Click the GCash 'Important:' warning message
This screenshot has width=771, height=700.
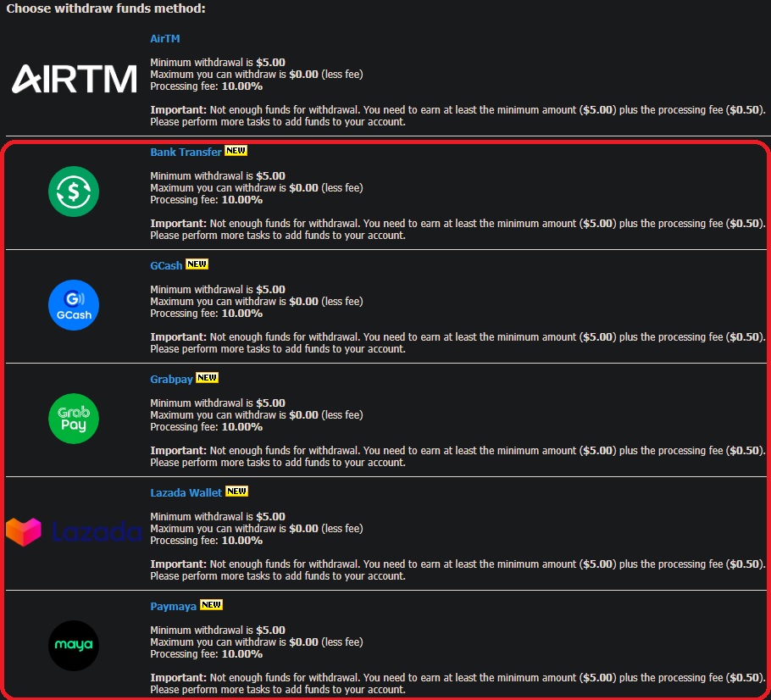(x=458, y=343)
